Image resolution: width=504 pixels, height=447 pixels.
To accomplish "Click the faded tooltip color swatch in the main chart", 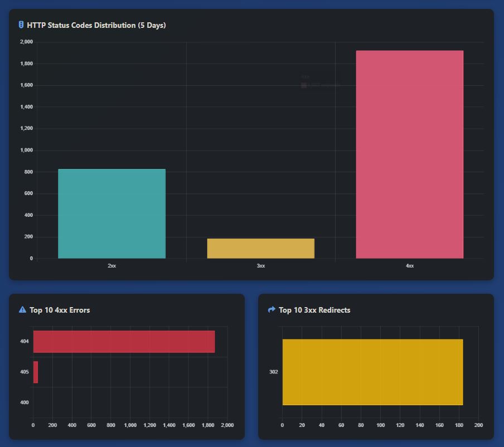I will coord(304,85).
